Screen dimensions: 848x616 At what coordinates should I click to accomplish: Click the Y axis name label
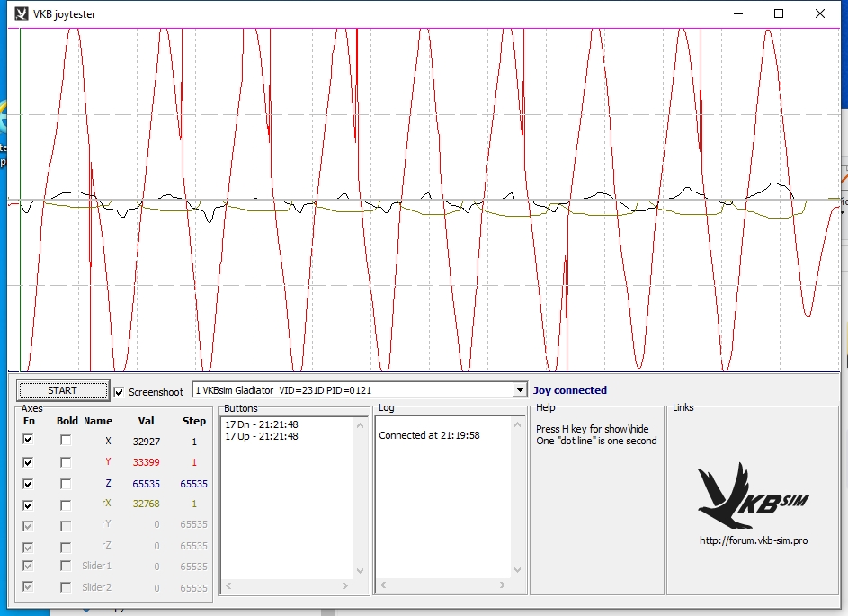(x=108, y=461)
